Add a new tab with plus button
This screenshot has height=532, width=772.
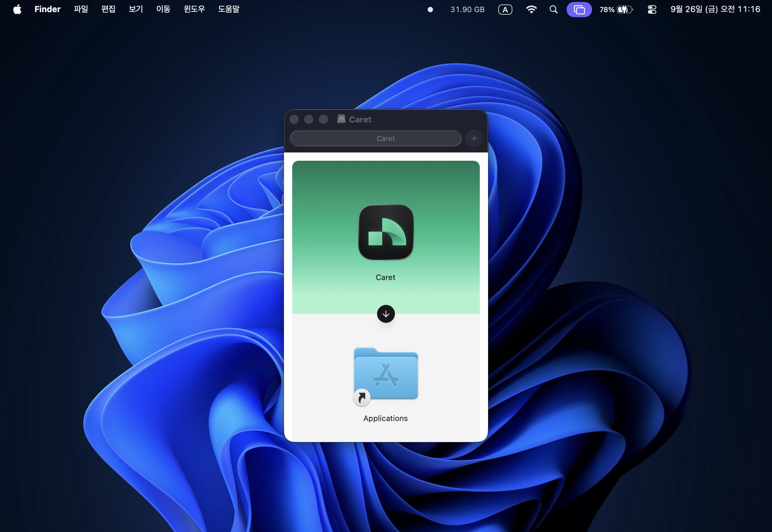click(474, 138)
